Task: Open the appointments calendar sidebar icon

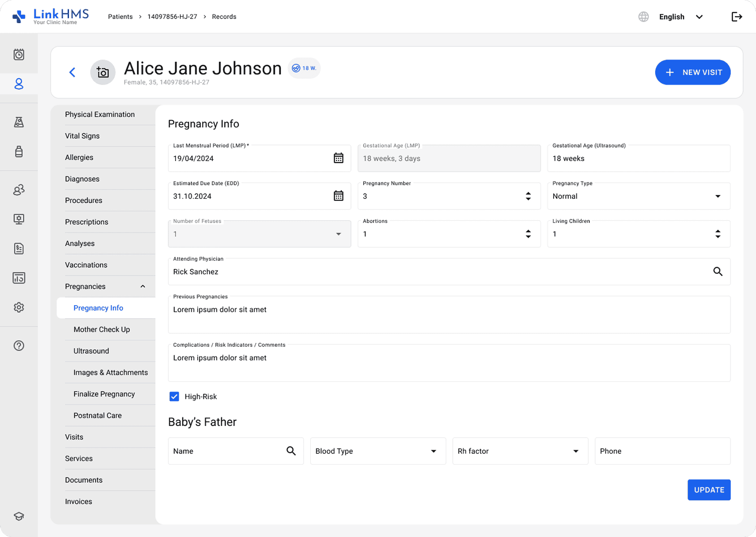Action: click(19, 55)
